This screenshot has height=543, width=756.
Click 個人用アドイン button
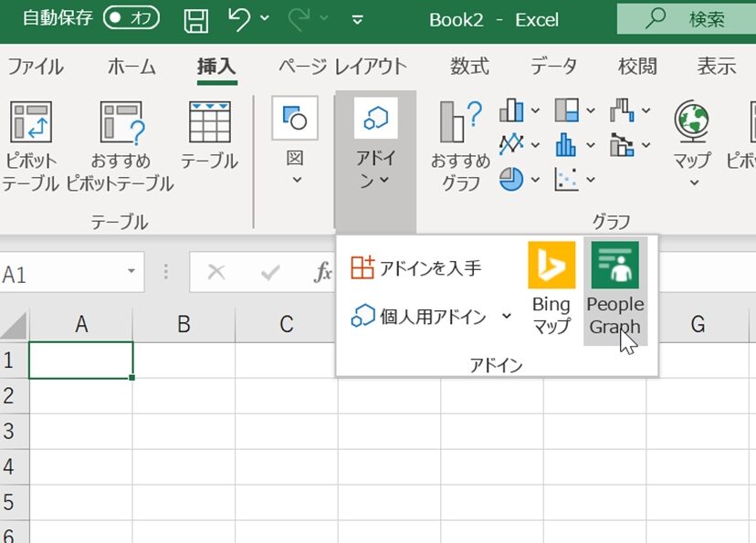click(418, 316)
